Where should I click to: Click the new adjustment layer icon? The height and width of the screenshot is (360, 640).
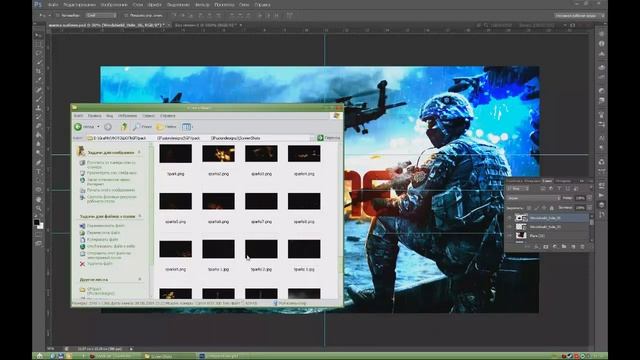[x=555, y=247]
